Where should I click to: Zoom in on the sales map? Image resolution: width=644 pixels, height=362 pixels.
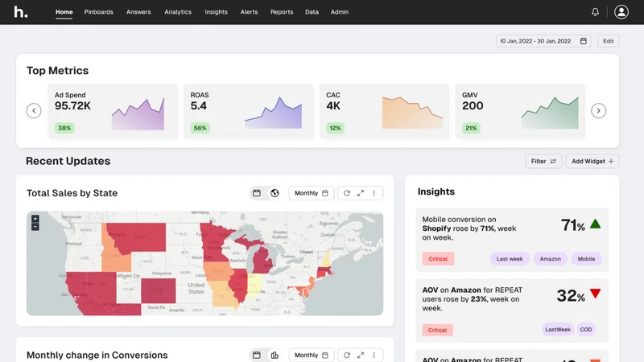coord(35,219)
